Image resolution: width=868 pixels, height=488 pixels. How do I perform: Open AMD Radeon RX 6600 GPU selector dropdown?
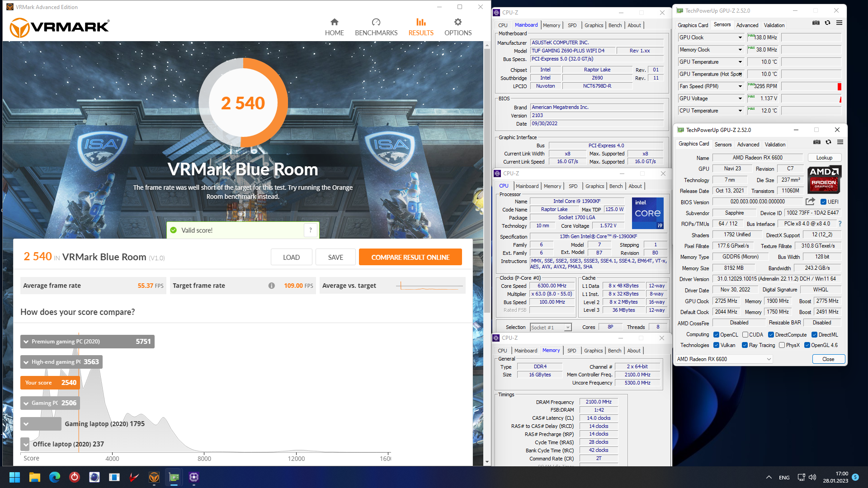coord(724,359)
